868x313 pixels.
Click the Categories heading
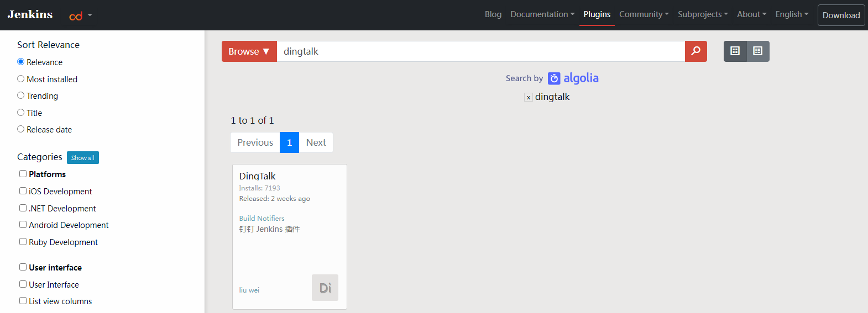point(39,157)
